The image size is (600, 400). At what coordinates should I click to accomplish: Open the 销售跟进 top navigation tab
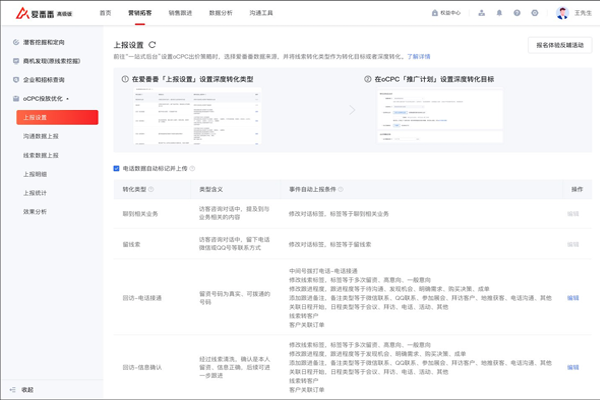180,13
